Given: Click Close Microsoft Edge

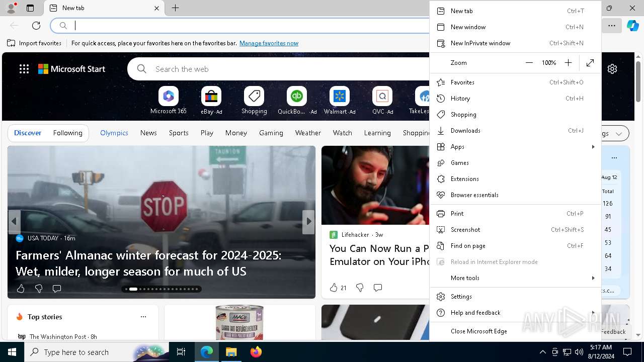Looking at the screenshot, I should click(x=515, y=331).
